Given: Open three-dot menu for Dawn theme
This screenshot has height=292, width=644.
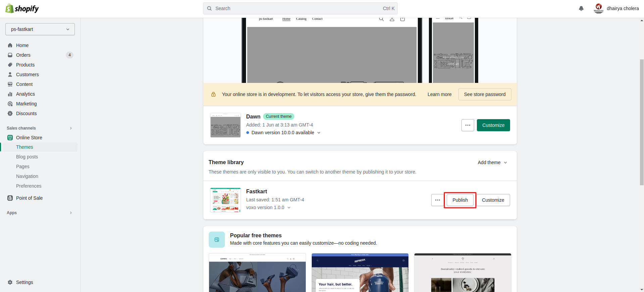Looking at the screenshot, I should pyautogui.click(x=467, y=125).
